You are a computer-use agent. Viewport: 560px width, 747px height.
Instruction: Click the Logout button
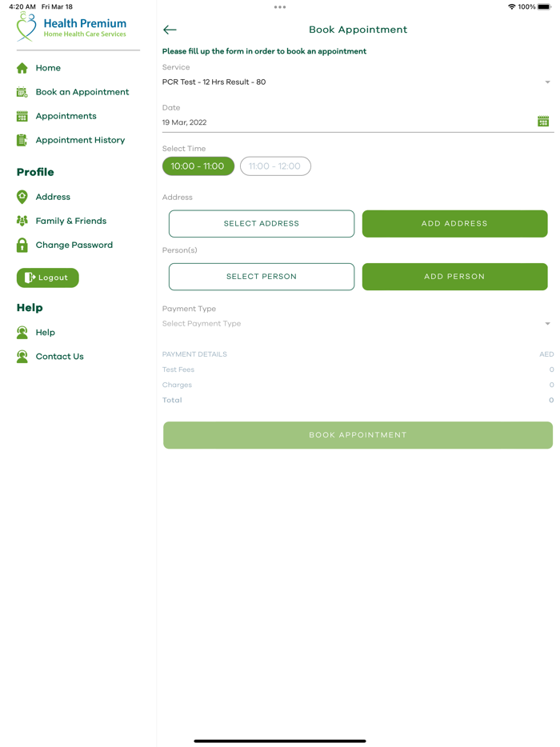click(48, 278)
